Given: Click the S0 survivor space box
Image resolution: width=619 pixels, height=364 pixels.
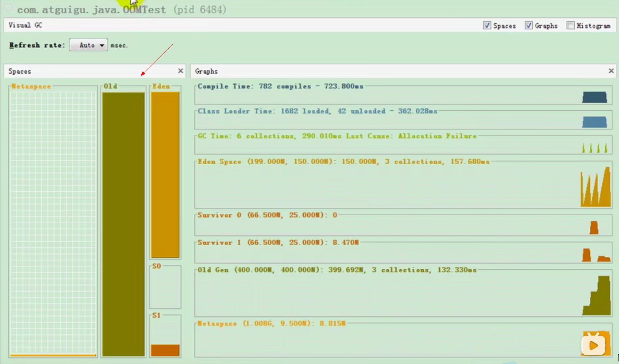Looking at the screenshot, I should pos(165,288).
